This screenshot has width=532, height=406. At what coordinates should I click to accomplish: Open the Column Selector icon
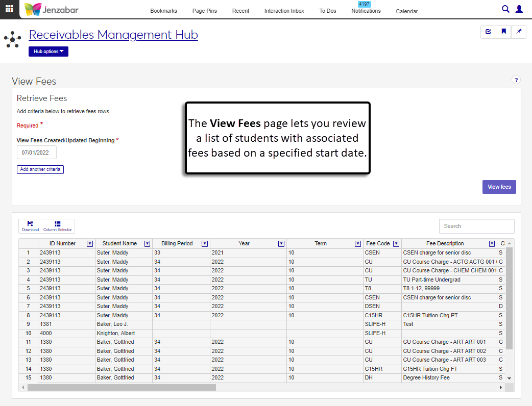click(57, 226)
